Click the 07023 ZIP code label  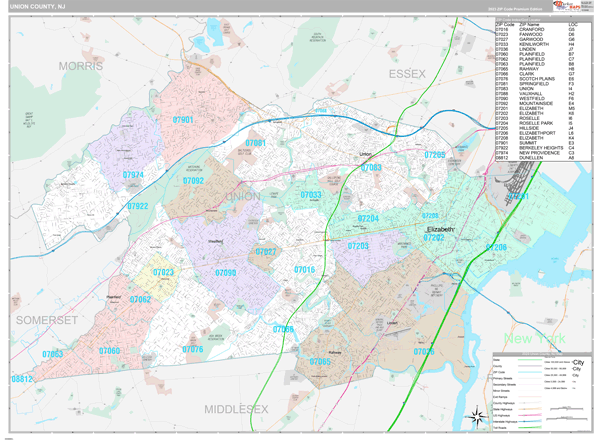163,272
